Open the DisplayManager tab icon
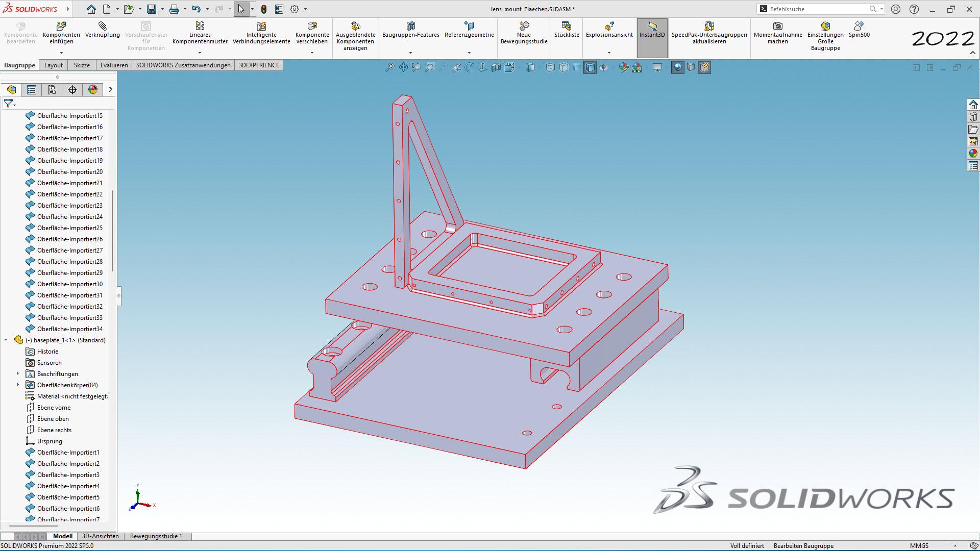 coord(93,90)
